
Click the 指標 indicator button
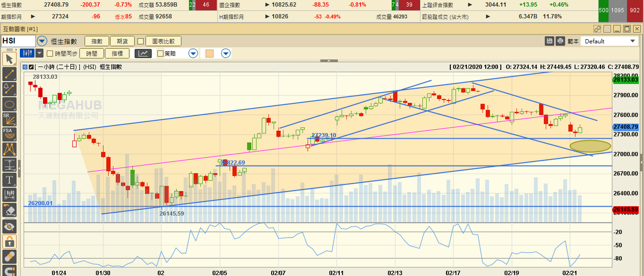pos(118,54)
